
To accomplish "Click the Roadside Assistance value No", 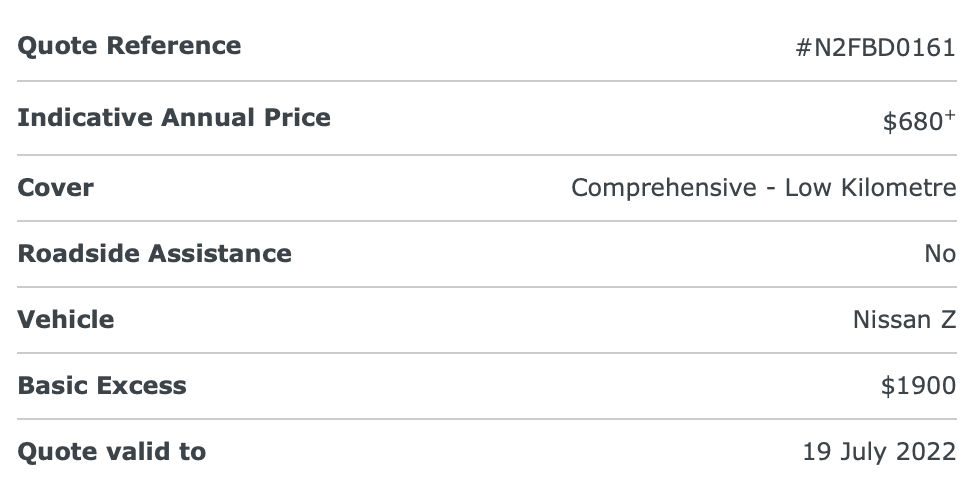I will (x=940, y=254).
